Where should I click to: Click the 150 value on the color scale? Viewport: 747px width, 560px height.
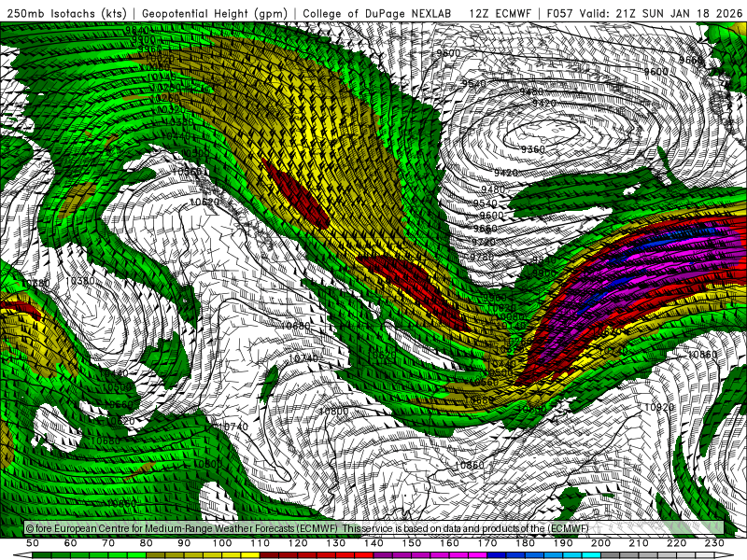[x=411, y=542]
